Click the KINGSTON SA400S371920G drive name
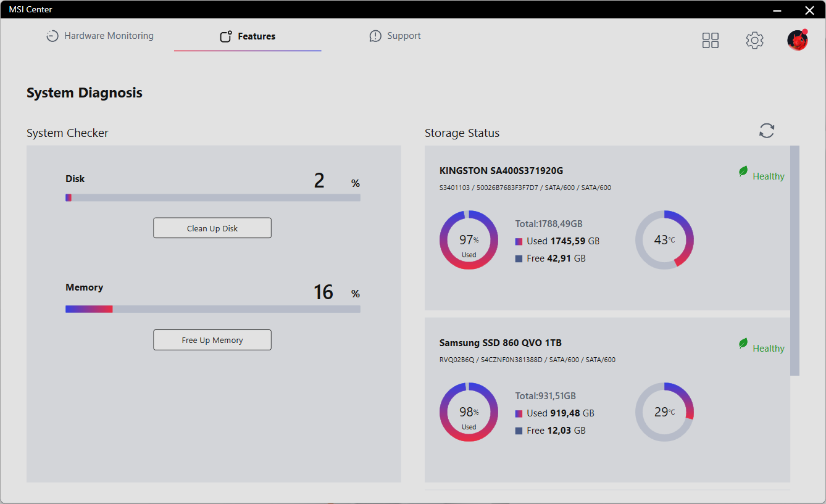Screen dimensions: 826x504 click(501, 171)
